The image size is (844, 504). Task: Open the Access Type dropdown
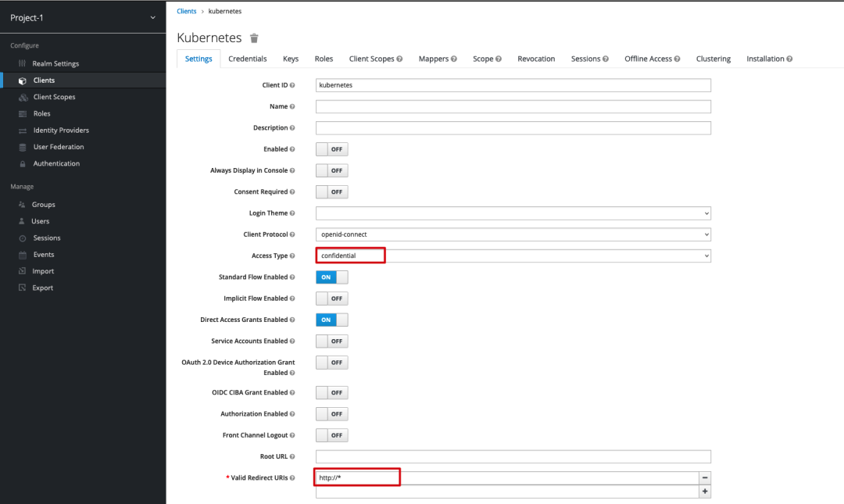[513, 256]
